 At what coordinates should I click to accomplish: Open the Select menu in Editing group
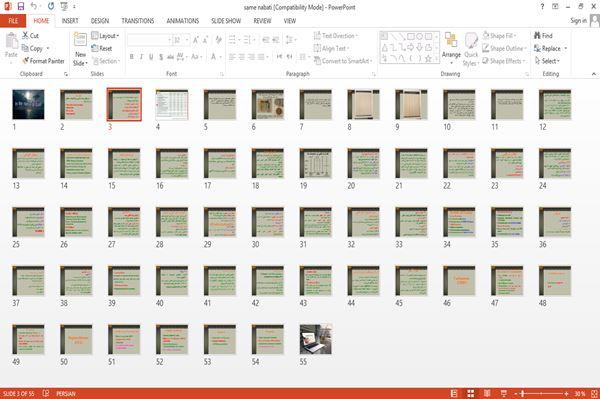[x=548, y=61]
